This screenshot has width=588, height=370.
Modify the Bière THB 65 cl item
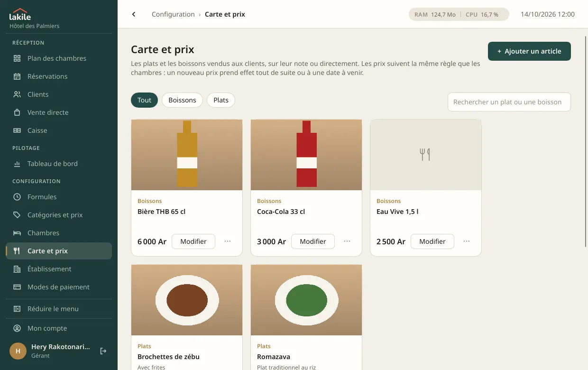[193, 241]
